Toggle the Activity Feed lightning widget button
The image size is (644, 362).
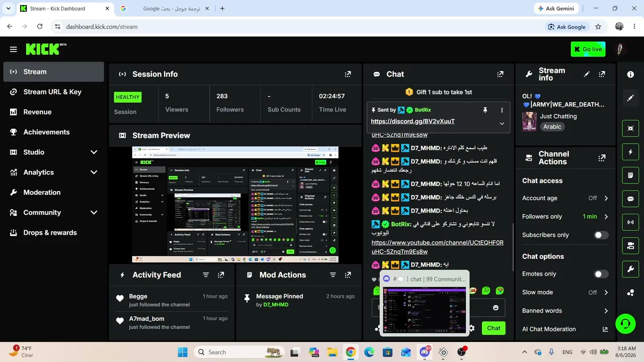pyautogui.click(x=630, y=152)
